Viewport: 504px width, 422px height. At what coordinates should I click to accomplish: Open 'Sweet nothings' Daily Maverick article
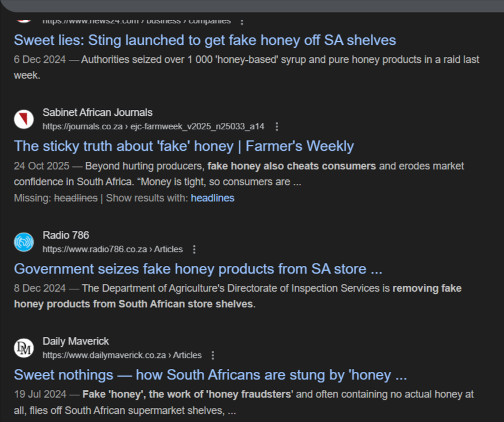(x=210, y=374)
